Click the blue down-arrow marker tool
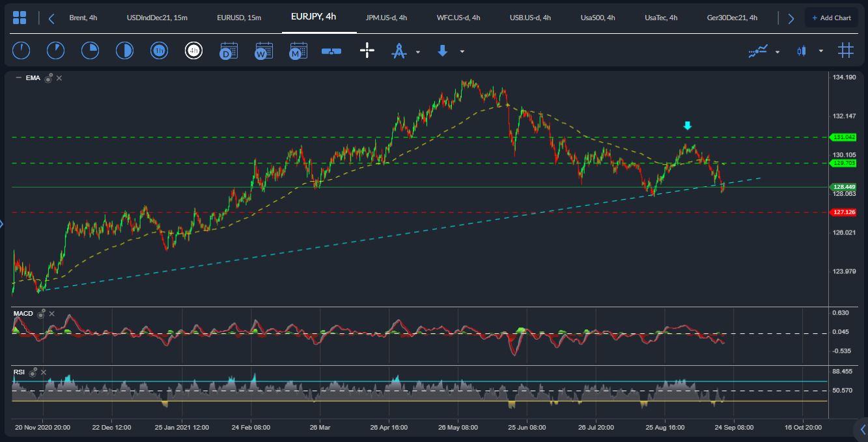The width and height of the screenshot is (868, 442). (x=442, y=50)
